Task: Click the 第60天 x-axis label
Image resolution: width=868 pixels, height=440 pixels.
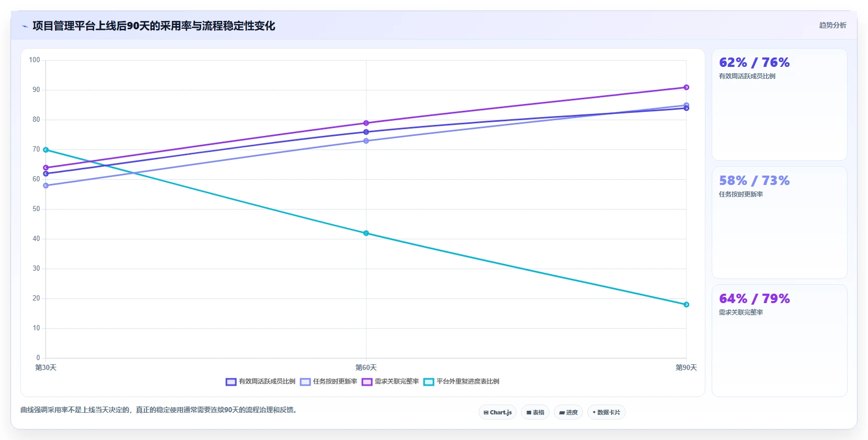Action: (x=366, y=368)
